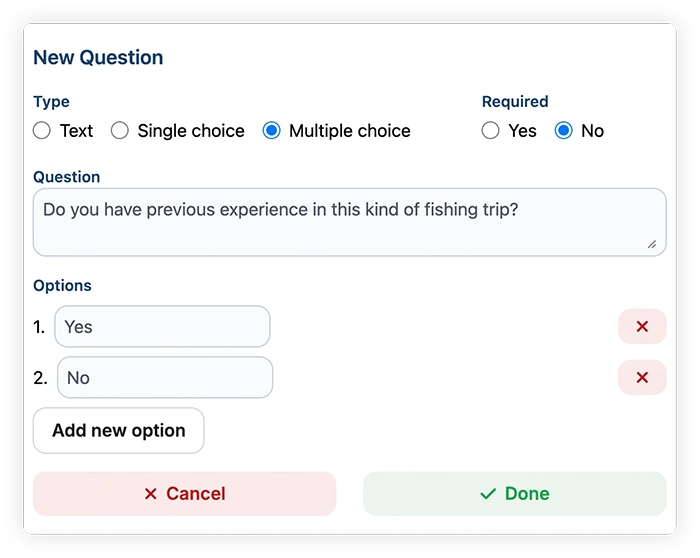This screenshot has width=700, height=558.
Task: Click the Question field label
Action: tap(66, 177)
